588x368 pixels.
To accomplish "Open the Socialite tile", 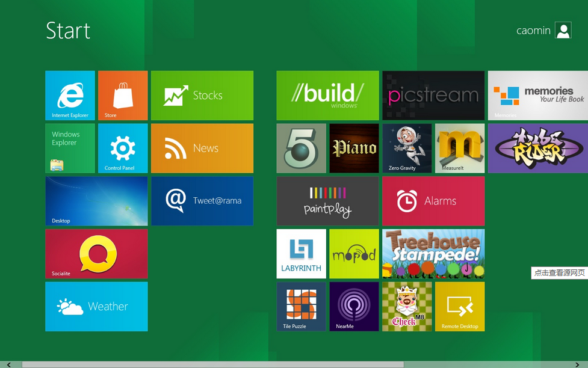I will pos(96,254).
